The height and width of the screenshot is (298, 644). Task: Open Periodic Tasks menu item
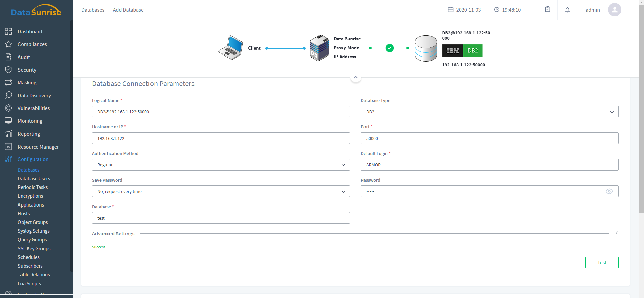tap(33, 187)
